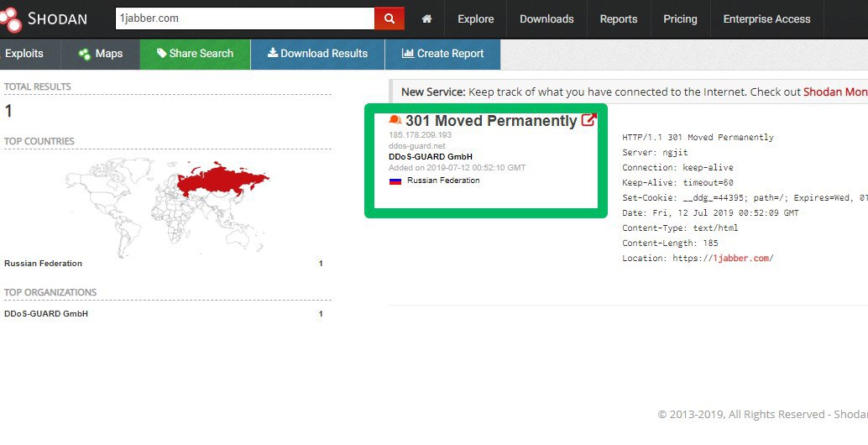Focus the search box containing 1jabber.com
The image size is (868, 445).
[244, 18]
